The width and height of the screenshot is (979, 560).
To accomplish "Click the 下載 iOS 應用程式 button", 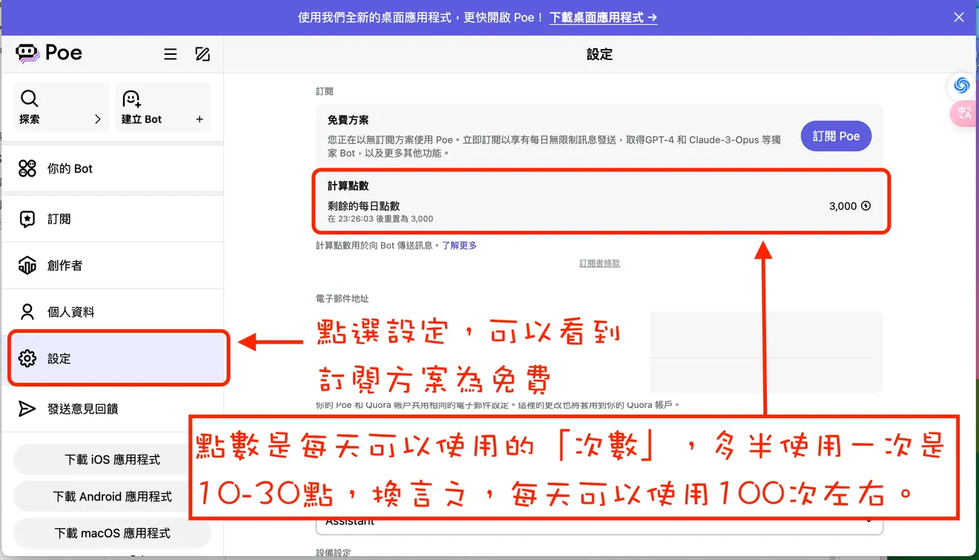I will point(112,459).
